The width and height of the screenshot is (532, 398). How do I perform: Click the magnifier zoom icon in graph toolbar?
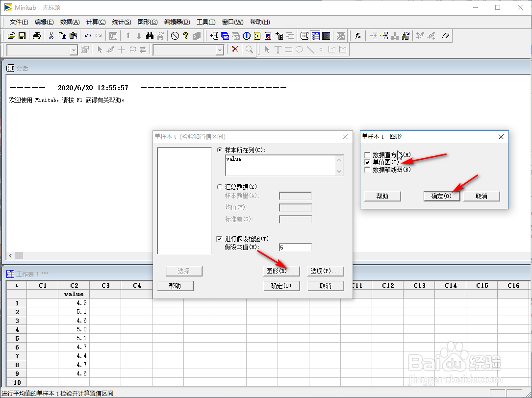250,50
